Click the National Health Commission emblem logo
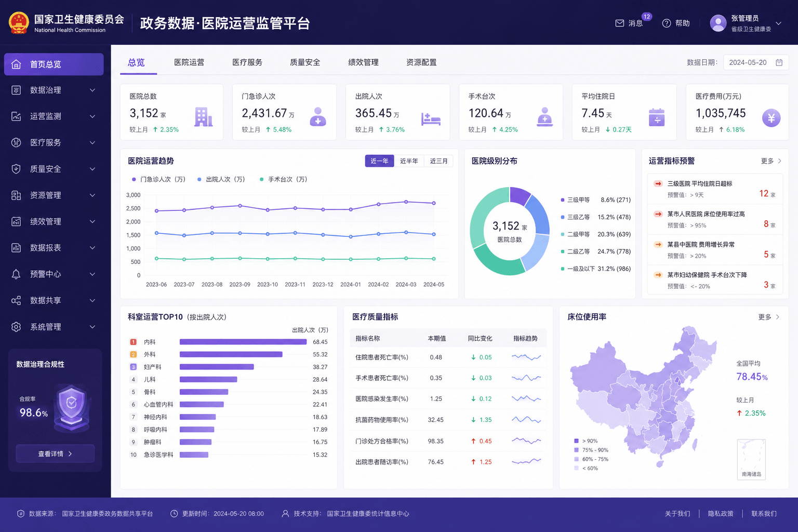 (x=19, y=23)
